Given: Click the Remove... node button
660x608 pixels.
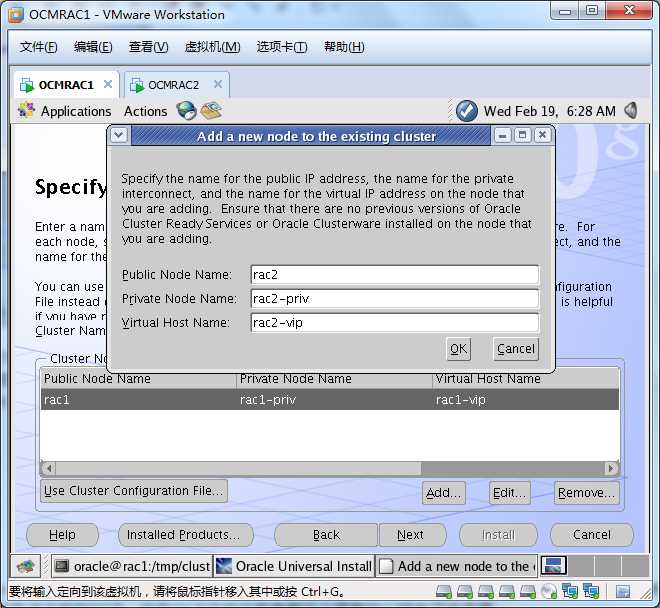Looking at the screenshot, I should [x=586, y=493].
